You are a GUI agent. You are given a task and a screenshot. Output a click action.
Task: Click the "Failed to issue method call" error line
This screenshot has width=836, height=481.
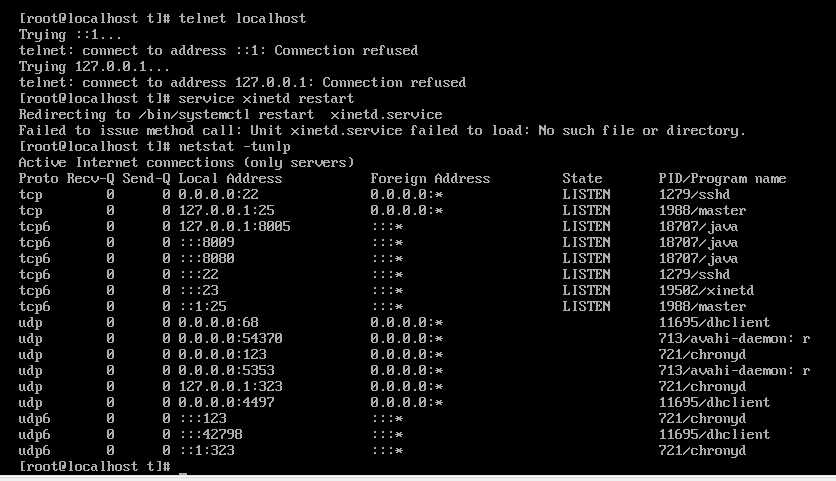click(x=380, y=130)
